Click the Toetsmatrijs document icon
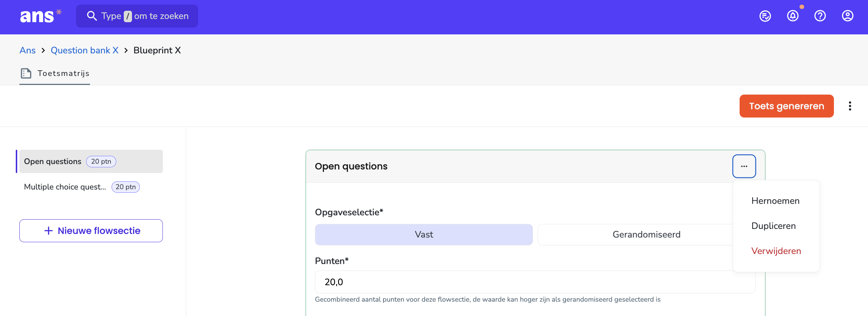Viewport: 868px width, 316px height. [26, 73]
